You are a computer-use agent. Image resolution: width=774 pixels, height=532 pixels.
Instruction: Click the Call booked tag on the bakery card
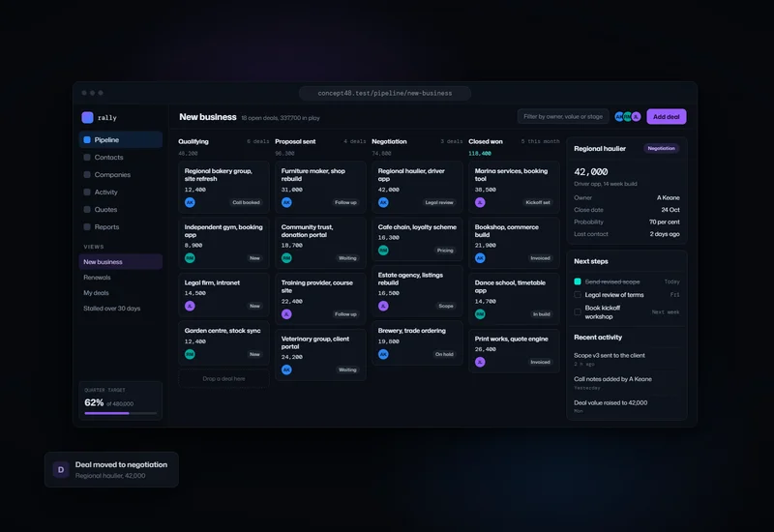(x=246, y=202)
